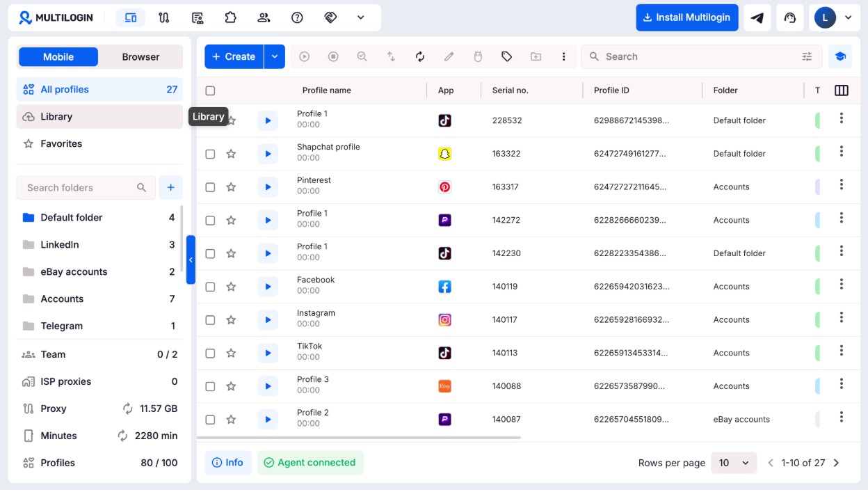Click the graduation cap tutorial icon

click(x=840, y=56)
